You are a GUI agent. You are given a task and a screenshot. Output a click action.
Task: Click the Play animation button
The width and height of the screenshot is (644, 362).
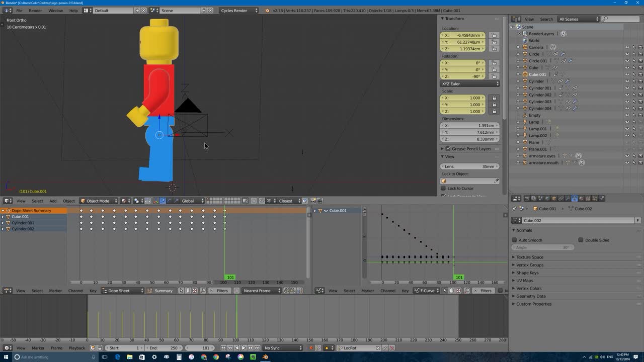coord(244,348)
